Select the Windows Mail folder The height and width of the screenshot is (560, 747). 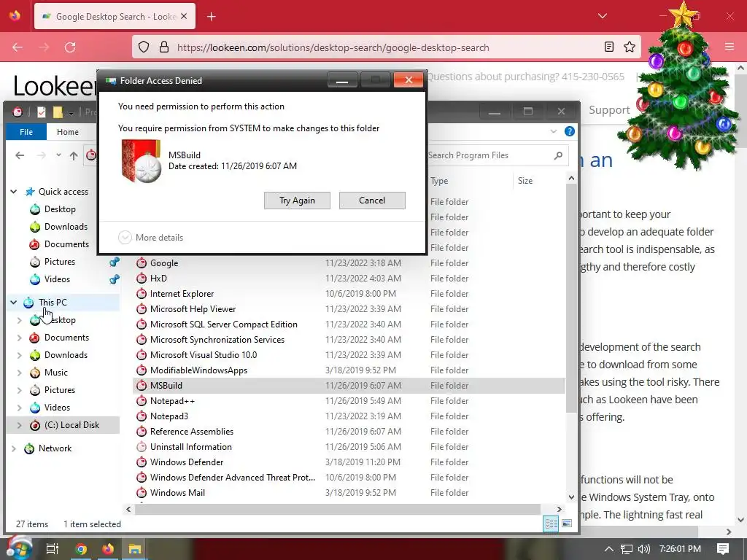coord(177,493)
